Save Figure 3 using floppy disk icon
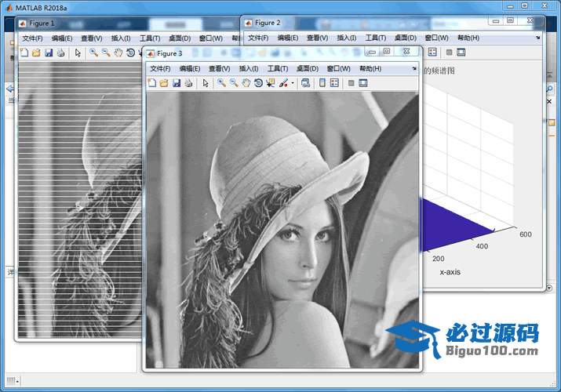Screen dimensions: 561x392 point(177,83)
